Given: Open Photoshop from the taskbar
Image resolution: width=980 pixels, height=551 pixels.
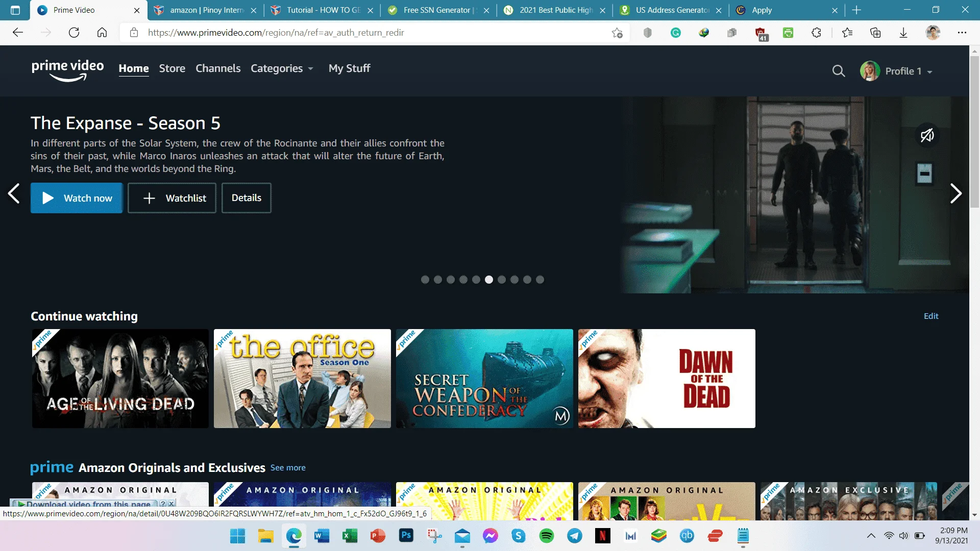Looking at the screenshot, I should tap(406, 536).
